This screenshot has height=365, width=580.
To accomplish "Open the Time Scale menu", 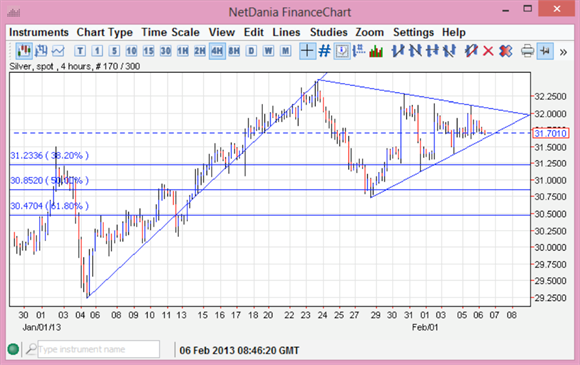I will [x=171, y=33].
